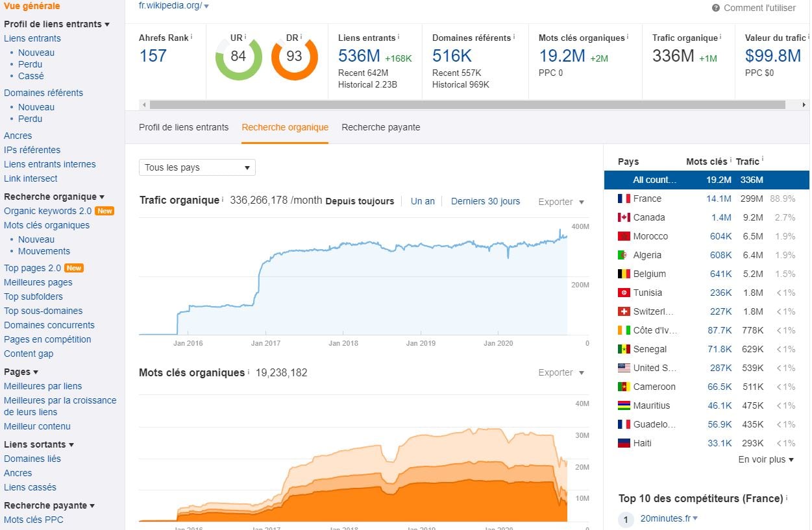This screenshot has width=812, height=530.
Task: Click the Belgium flag icon
Action: point(624,274)
